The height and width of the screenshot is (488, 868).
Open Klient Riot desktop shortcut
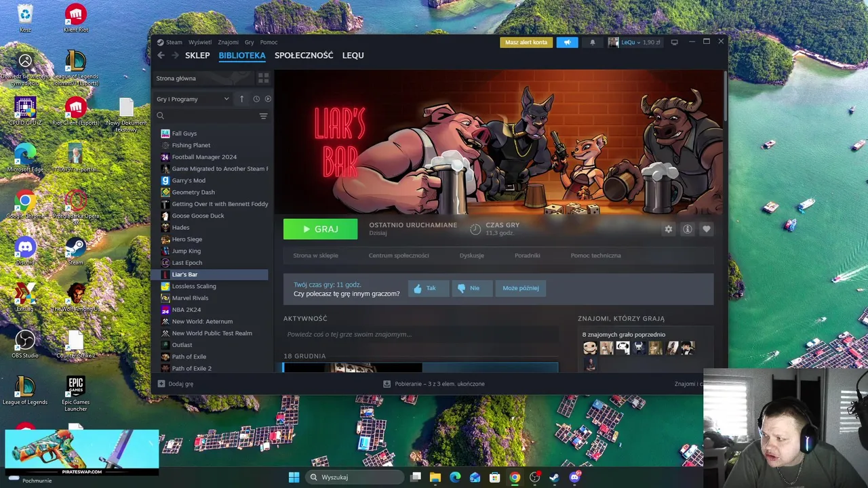pyautogui.click(x=75, y=18)
